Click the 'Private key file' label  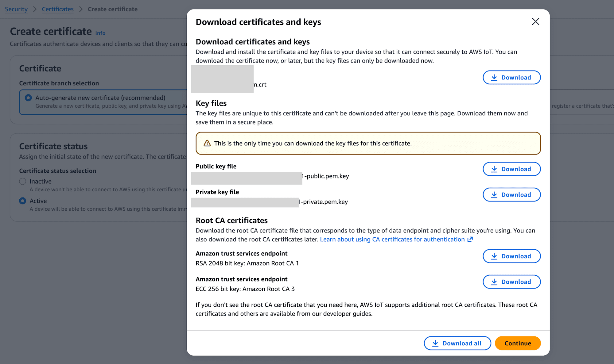click(217, 192)
